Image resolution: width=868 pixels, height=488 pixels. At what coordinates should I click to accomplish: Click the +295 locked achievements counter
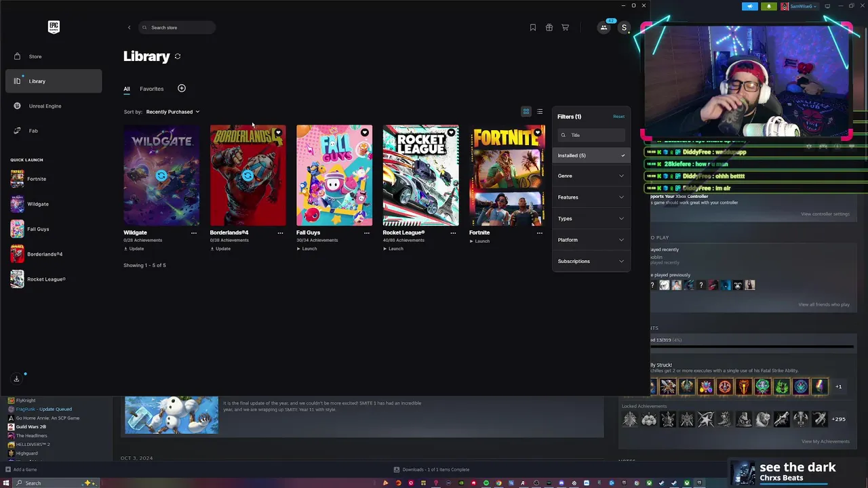click(839, 420)
